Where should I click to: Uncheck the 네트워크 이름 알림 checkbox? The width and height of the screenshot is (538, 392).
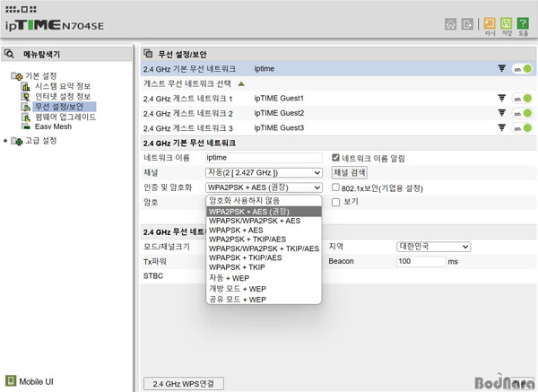tap(335, 158)
